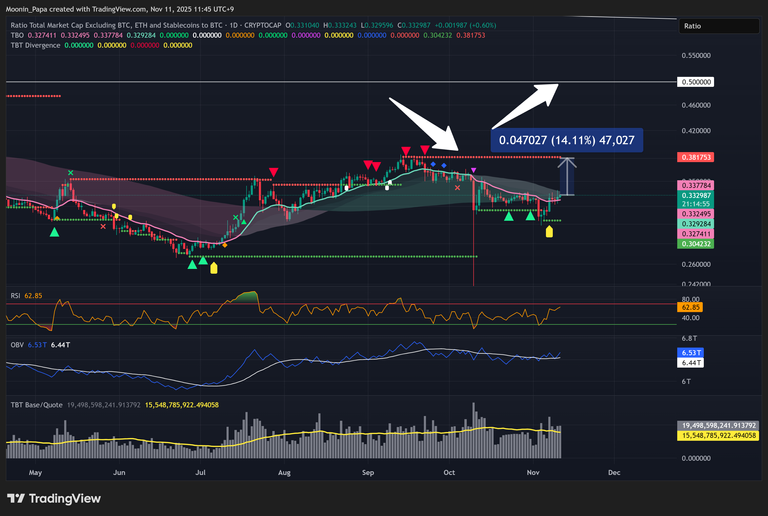
Task: Click the green up-triangle signal in early May
Action: coord(55,232)
